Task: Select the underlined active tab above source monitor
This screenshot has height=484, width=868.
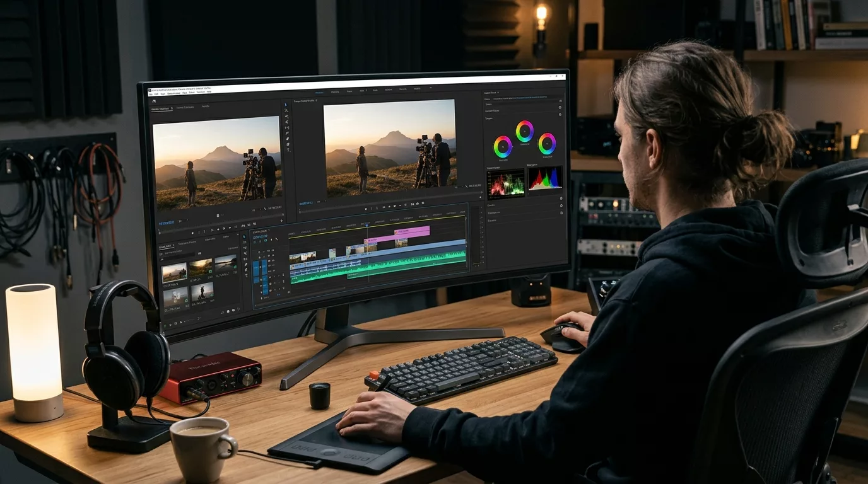Action: [x=161, y=108]
